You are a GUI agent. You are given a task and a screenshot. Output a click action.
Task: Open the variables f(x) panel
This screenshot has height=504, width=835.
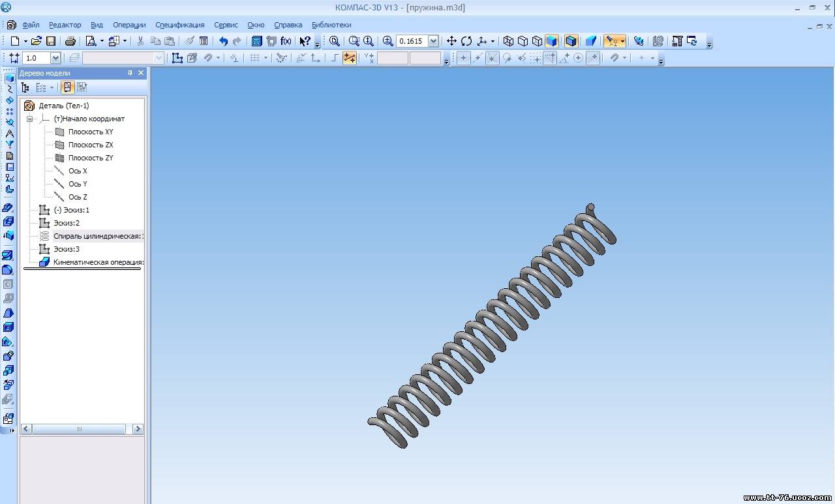286,41
